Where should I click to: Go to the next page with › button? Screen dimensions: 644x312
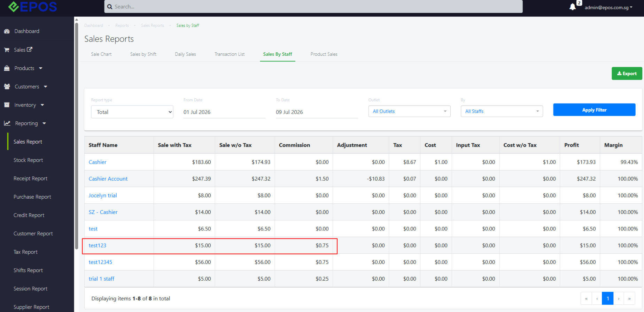618,298
